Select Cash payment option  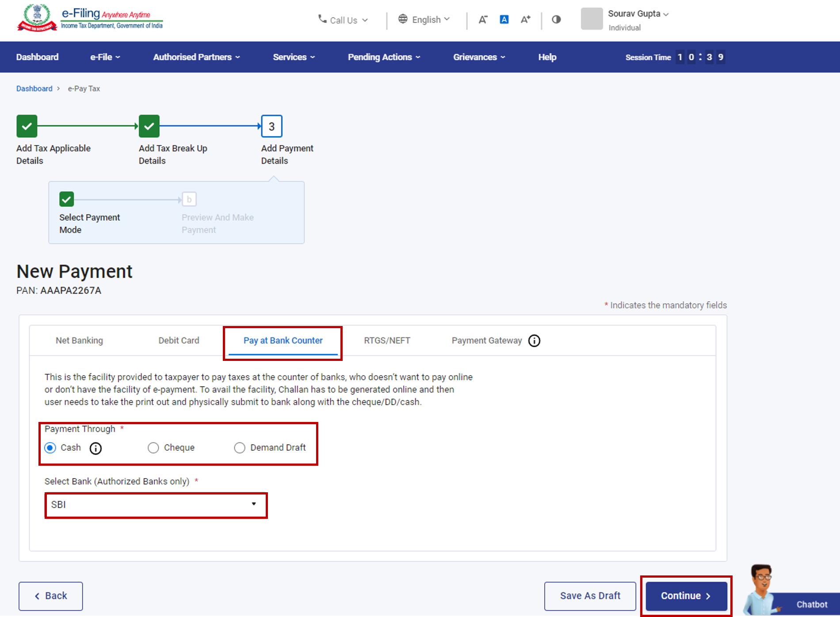tap(50, 448)
